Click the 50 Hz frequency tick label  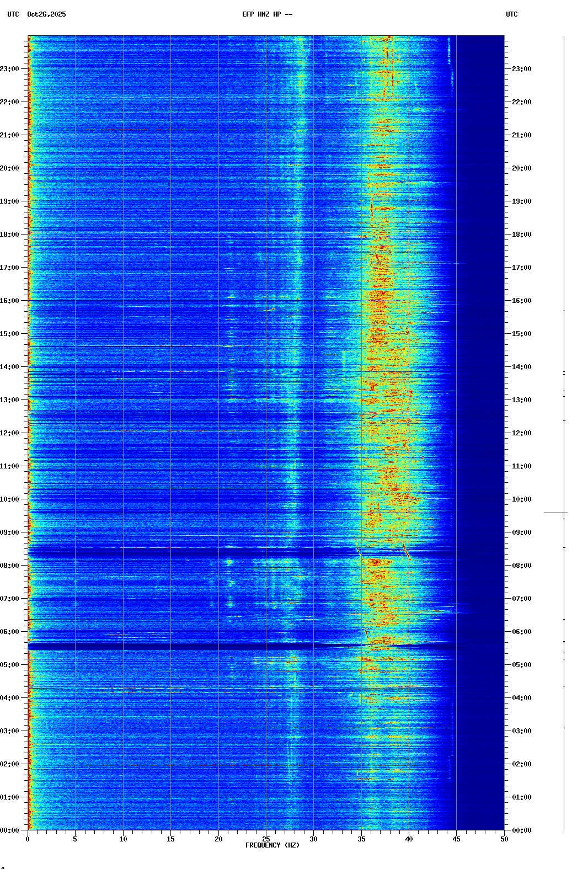[504, 839]
